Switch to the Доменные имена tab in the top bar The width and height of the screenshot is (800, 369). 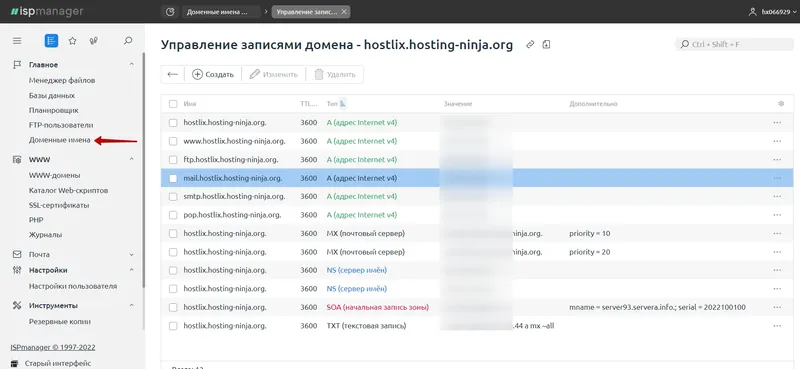tap(220, 12)
